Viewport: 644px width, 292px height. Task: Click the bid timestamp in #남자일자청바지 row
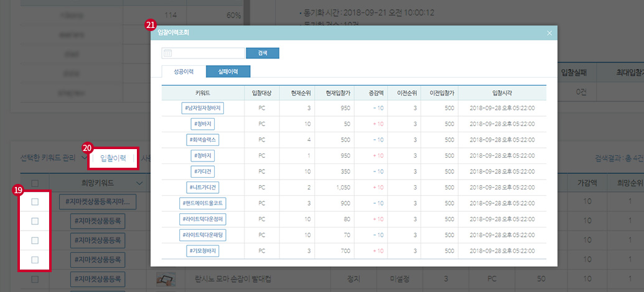(x=502, y=108)
